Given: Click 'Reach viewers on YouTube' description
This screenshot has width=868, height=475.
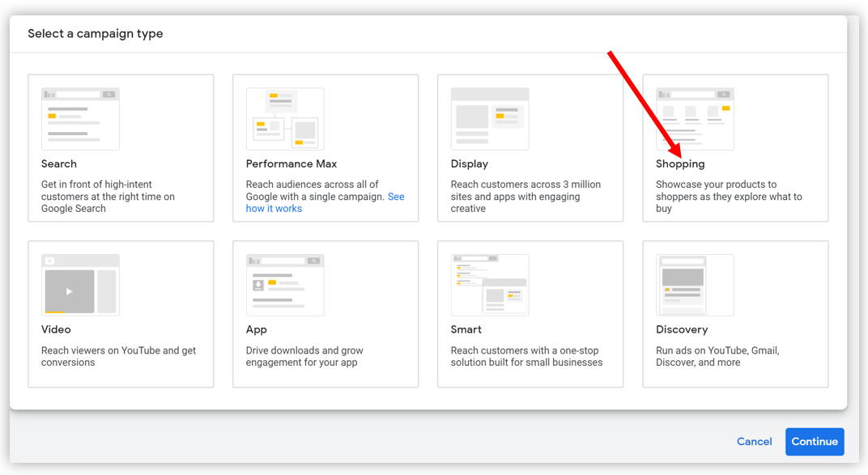Looking at the screenshot, I should click(x=118, y=356).
